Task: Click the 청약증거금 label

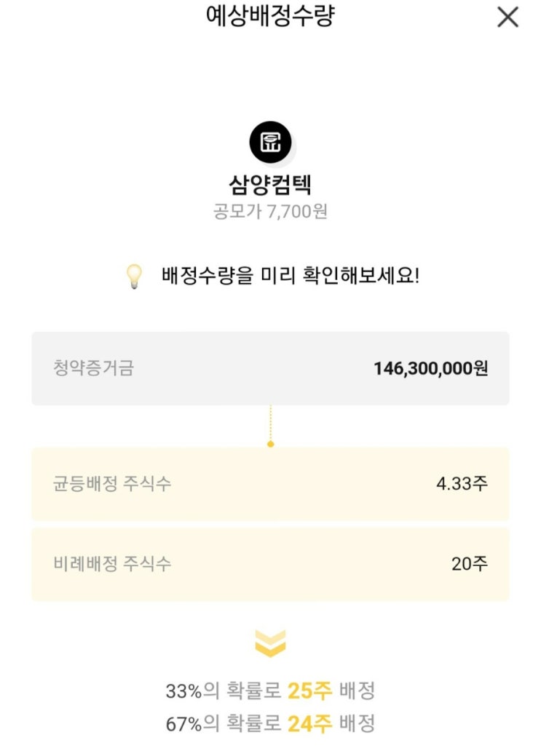Action: coord(93,368)
